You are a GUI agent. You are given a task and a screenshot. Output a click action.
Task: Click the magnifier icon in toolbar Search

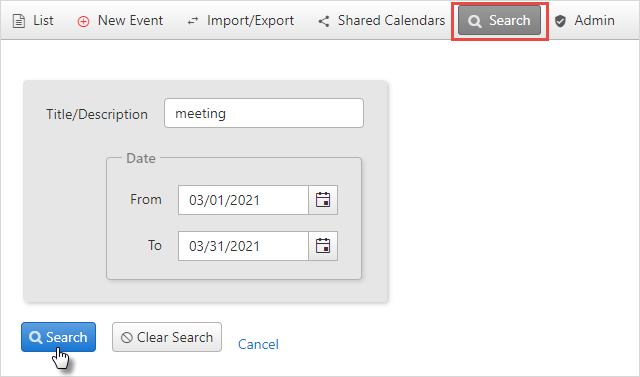point(474,21)
